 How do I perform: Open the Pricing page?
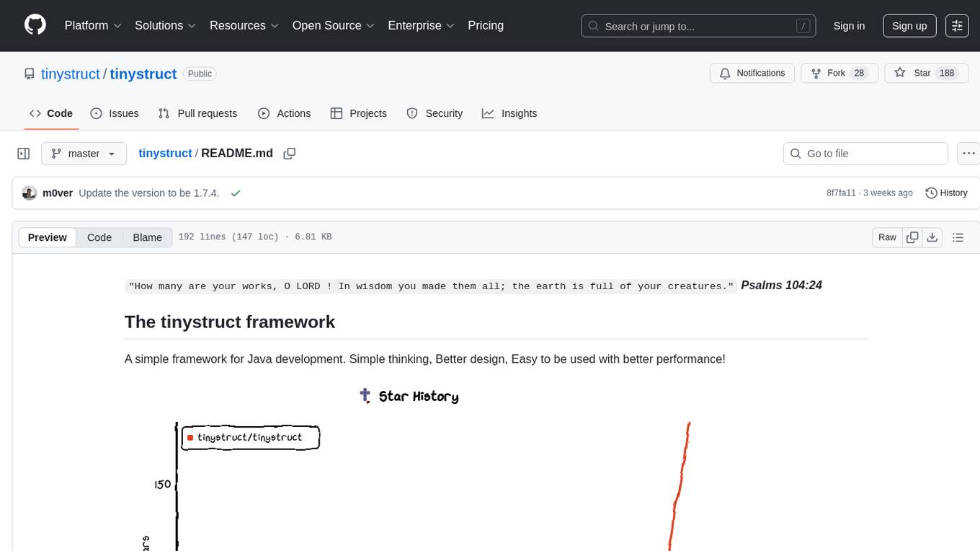[x=486, y=25]
